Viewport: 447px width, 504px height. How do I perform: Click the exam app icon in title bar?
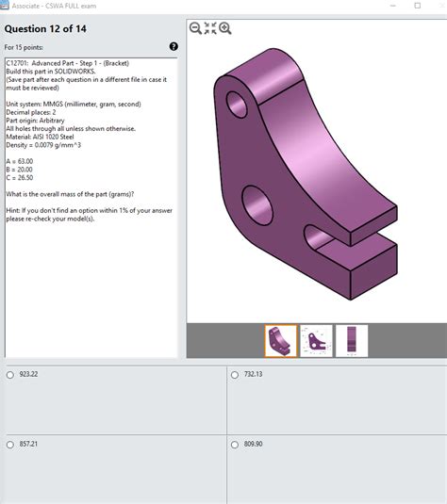click(4, 5)
